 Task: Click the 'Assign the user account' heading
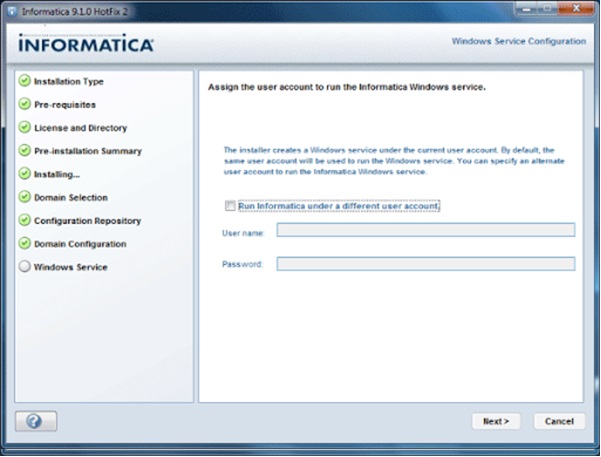click(347, 87)
